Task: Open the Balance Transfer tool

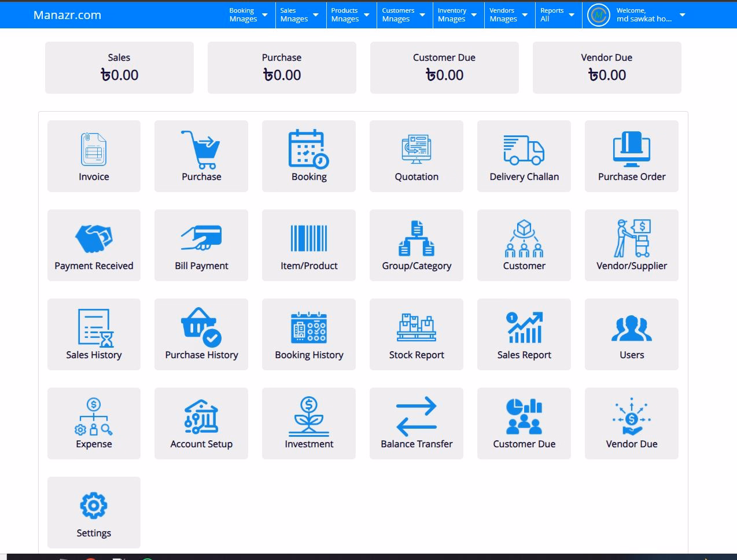Action: tap(416, 415)
